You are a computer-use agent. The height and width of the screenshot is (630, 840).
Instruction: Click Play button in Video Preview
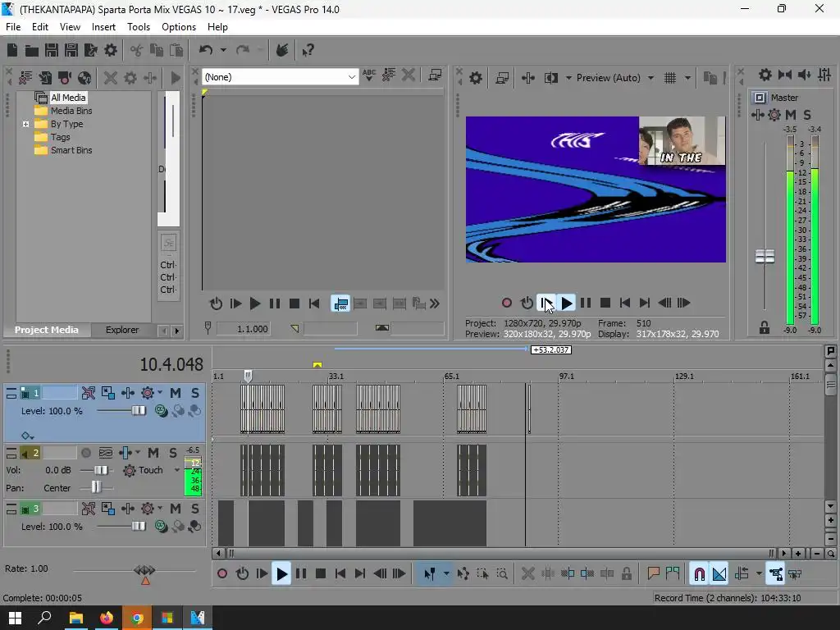tap(566, 304)
